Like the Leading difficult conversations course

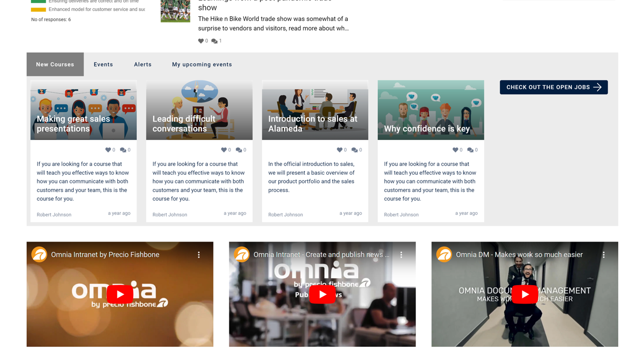pos(224,150)
